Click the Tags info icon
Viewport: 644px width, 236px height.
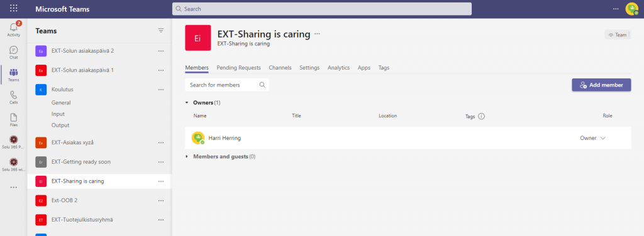(x=481, y=116)
